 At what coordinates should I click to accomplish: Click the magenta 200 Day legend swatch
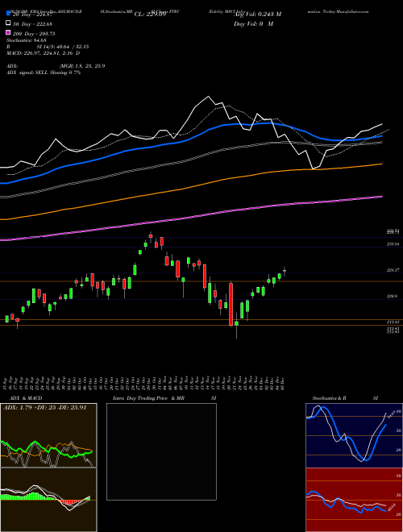coord(8,33)
